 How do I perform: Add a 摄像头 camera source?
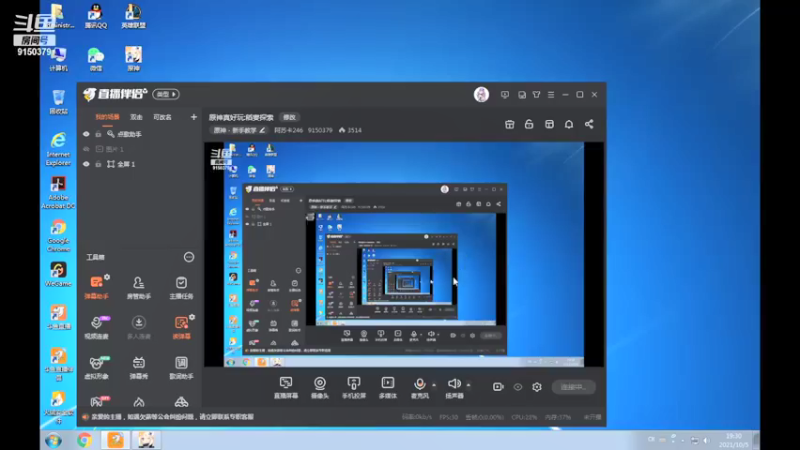click(320, 388)
